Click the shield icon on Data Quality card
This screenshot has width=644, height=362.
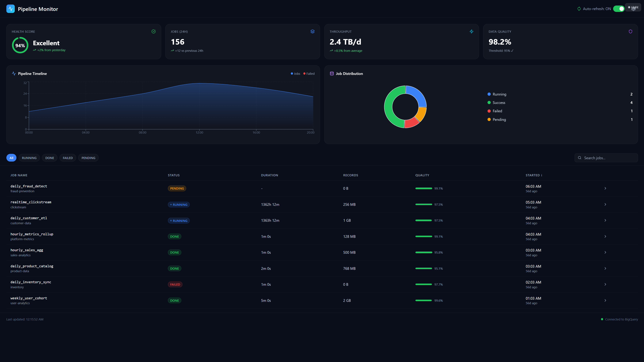pos(631,32)
